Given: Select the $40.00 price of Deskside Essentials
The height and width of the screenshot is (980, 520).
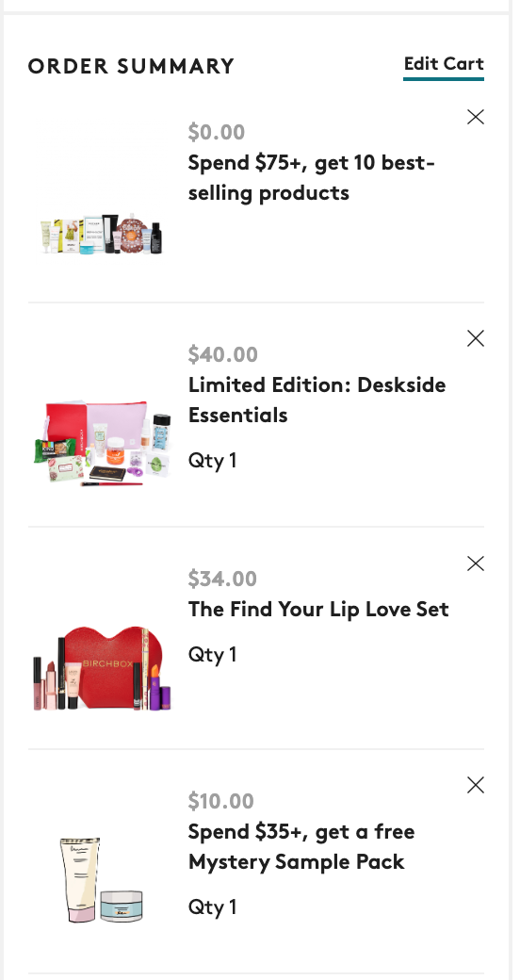Looking at the screenshot, I should tap(222, 354).
